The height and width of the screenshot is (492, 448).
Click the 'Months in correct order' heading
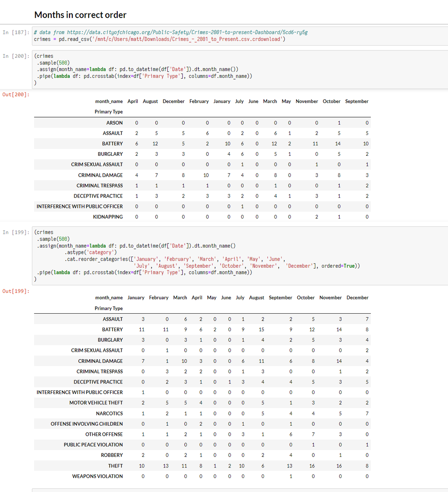pos(81,15)
